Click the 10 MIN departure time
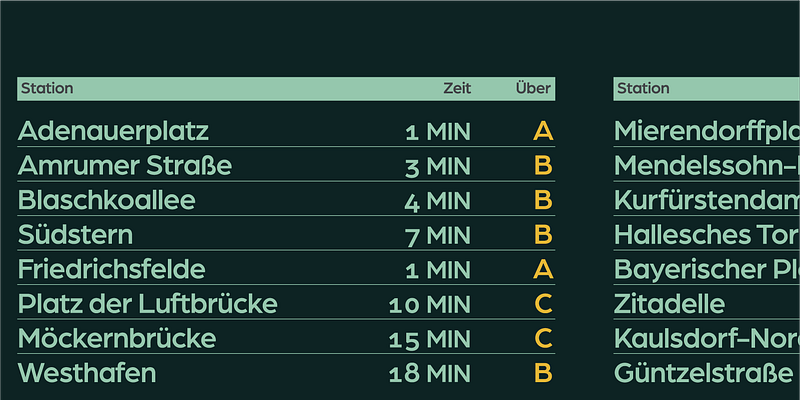The image size is (800, 400). click(430, 305)
